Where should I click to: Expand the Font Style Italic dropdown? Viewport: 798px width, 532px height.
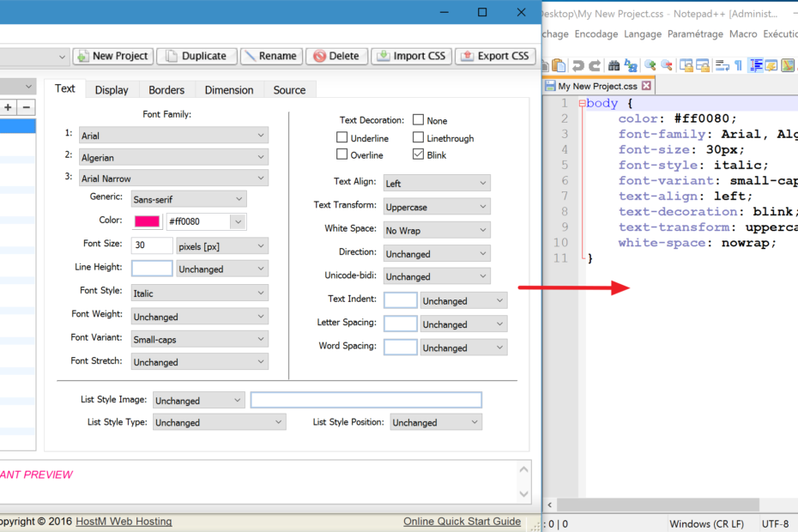pos(199,293)
